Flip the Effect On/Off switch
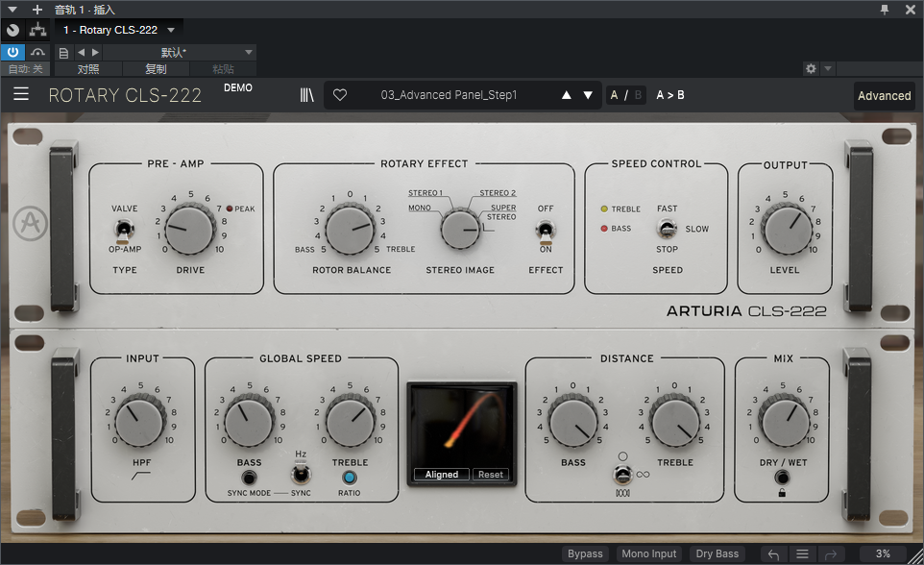This screenshot has height=565, width=924. 546,230
